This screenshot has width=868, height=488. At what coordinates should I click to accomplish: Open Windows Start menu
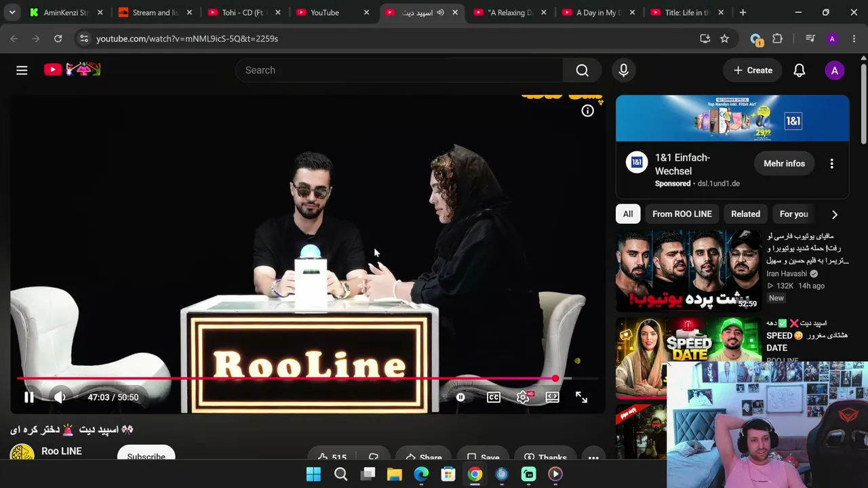[313, 474]
